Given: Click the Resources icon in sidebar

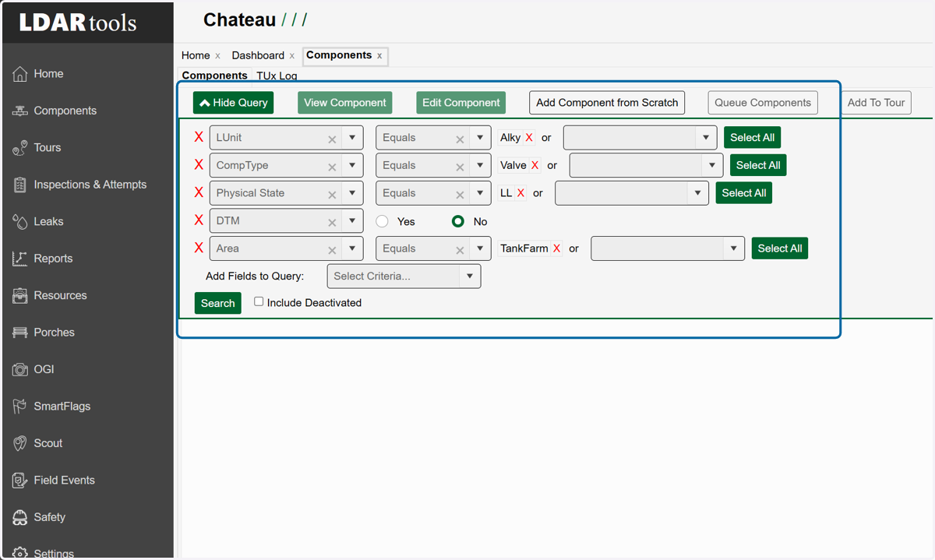Looking at the screenshot, I should click(19, 295).
